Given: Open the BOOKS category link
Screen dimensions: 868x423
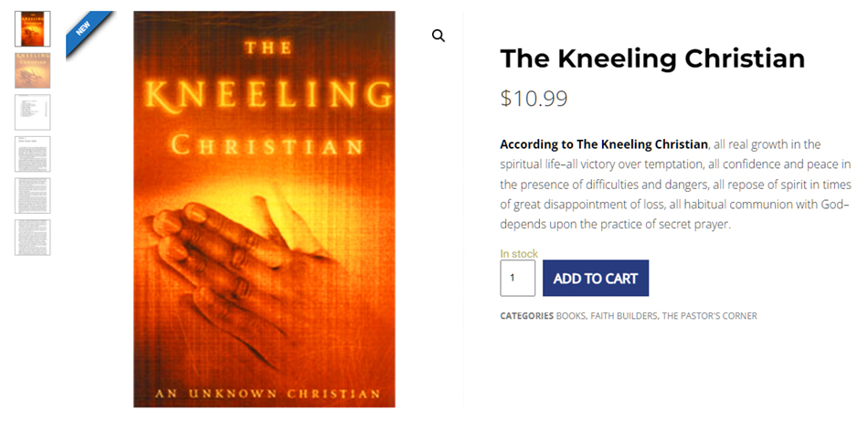Looking at the screenshot, I should coord(571,316).
